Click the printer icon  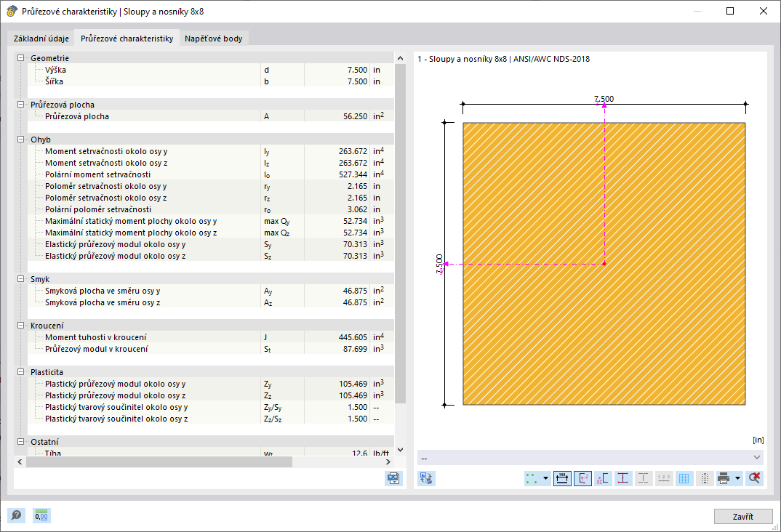tap(724, 478)
